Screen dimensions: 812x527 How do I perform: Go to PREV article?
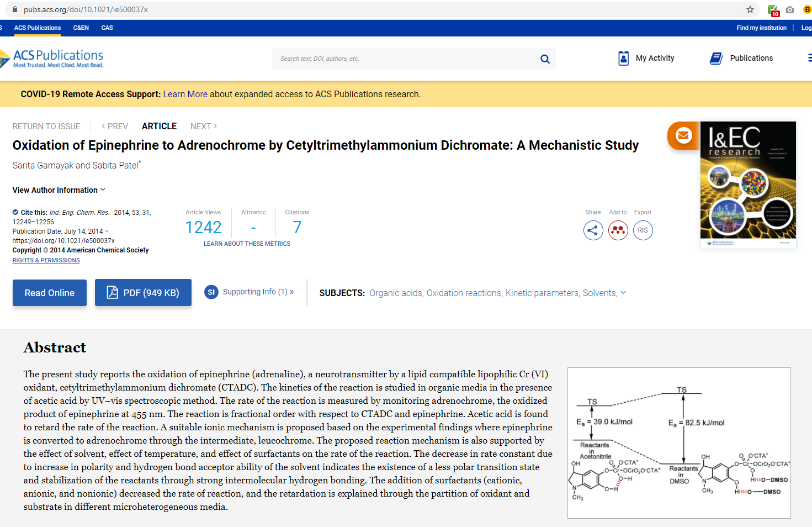pyautogui.click(x=115, y=127)
